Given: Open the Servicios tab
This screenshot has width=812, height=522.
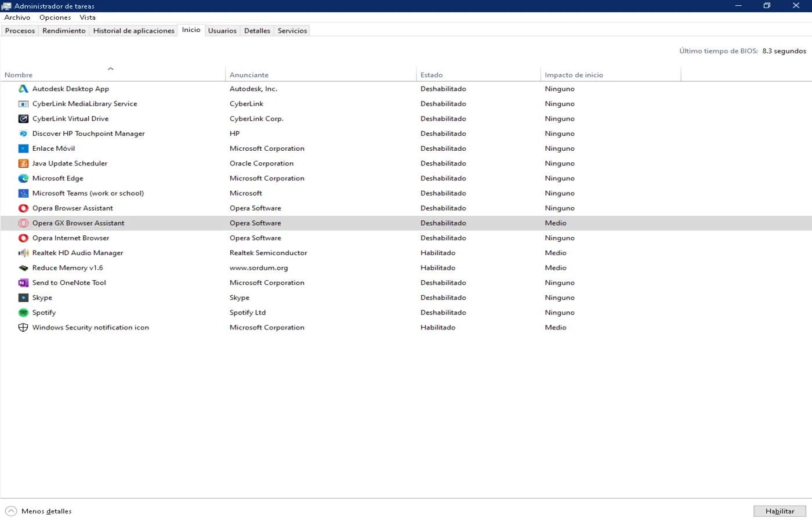Looking at the screenshot, I should click(292, 31).
